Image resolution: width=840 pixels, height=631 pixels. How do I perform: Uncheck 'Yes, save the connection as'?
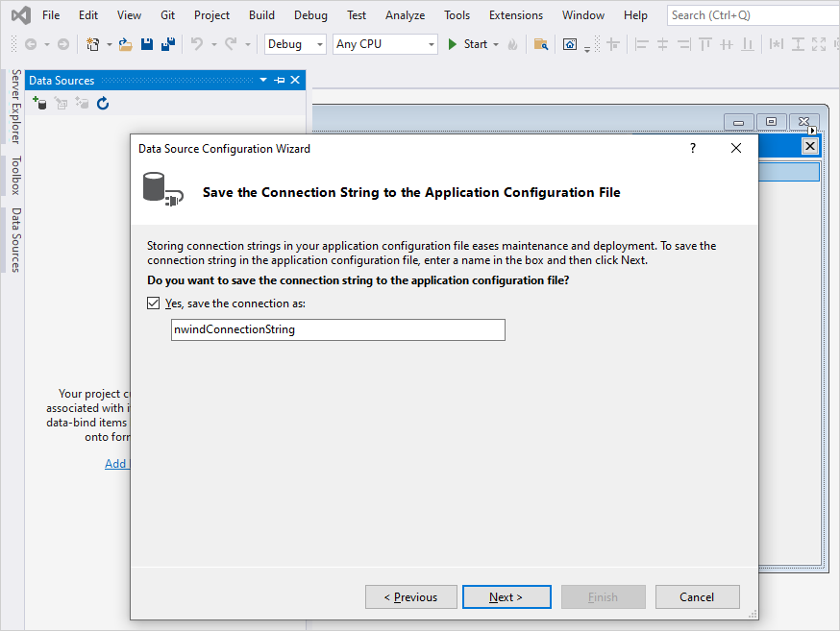coord(154,303)
